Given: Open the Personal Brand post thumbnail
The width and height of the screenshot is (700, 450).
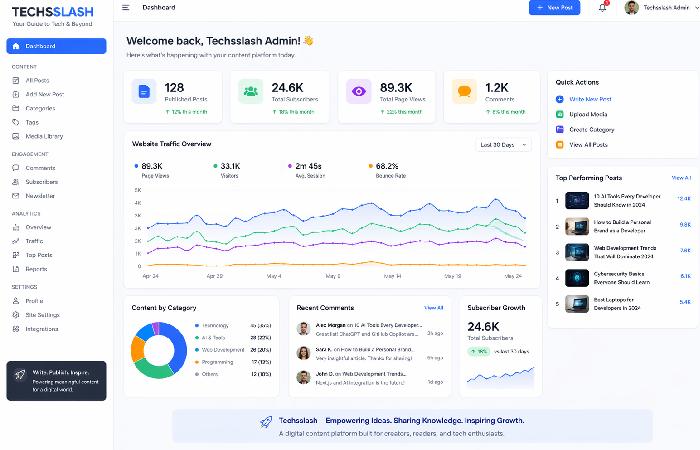Looking at the screenshot, I should (577, 226).
